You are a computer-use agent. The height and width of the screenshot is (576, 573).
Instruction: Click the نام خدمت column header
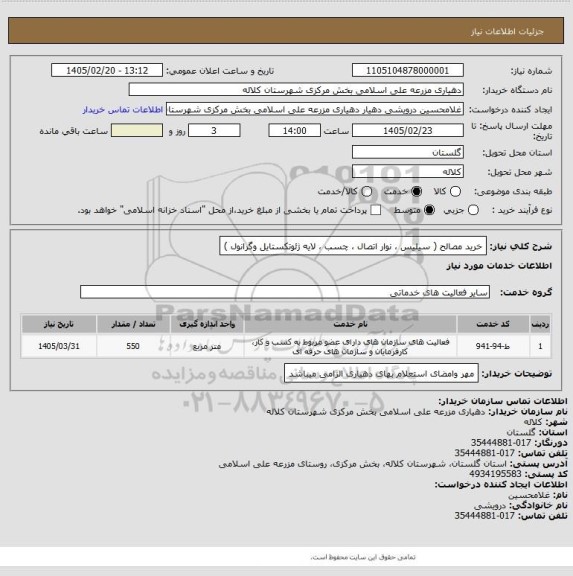(x=350, y=324)
